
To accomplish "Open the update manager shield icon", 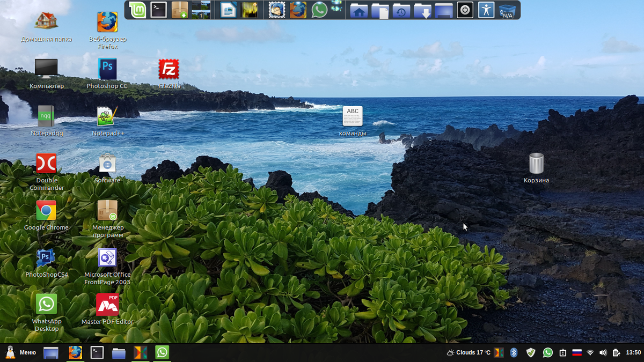I will coord(531,352).
